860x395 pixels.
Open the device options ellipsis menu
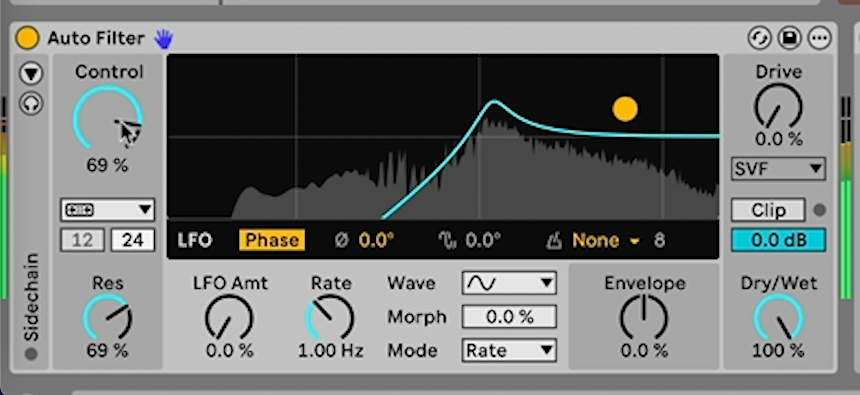(820, 38)
